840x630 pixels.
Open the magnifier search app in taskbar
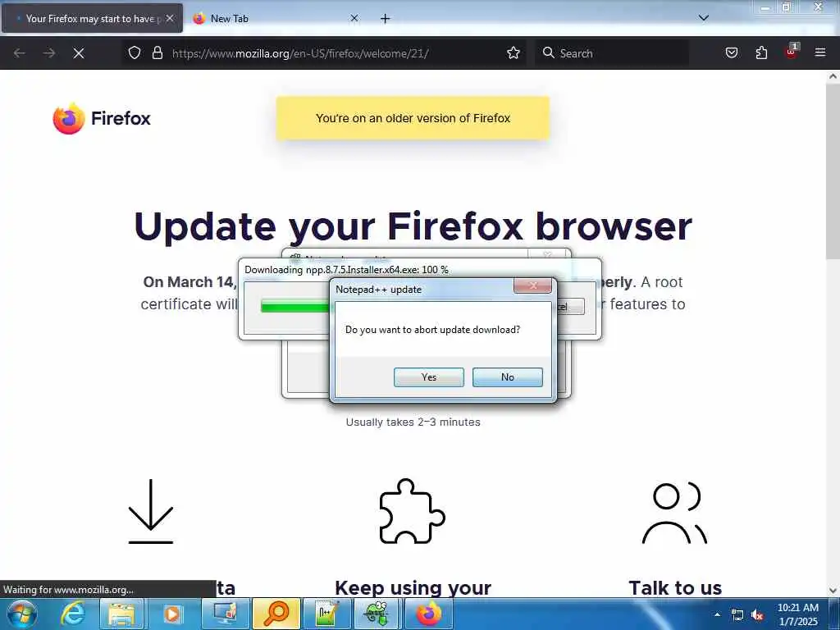pos(276,614)
